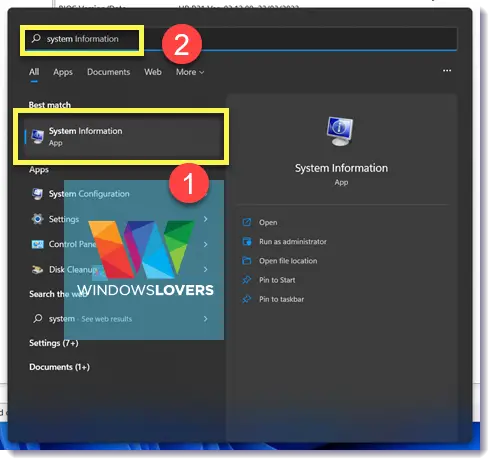Viewport: 495px width, 465px height.
Task: Open the Documents (1+) group
Action: point(59,367)
